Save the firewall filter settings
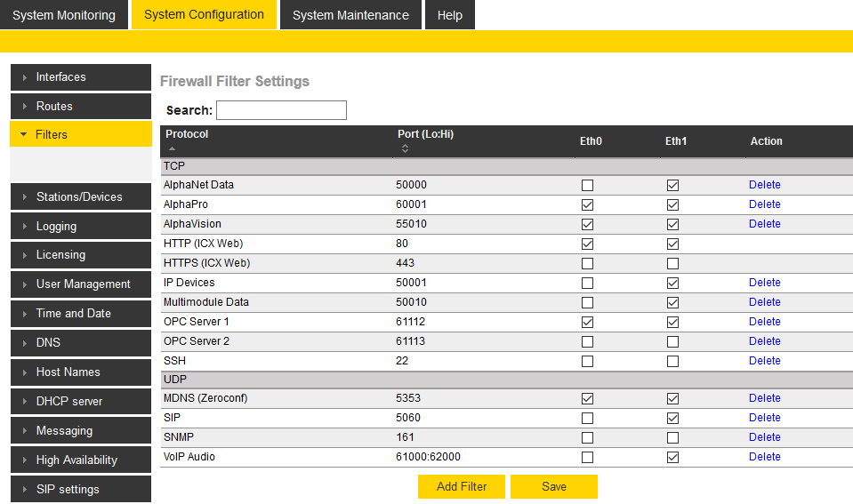 point(554,487)
